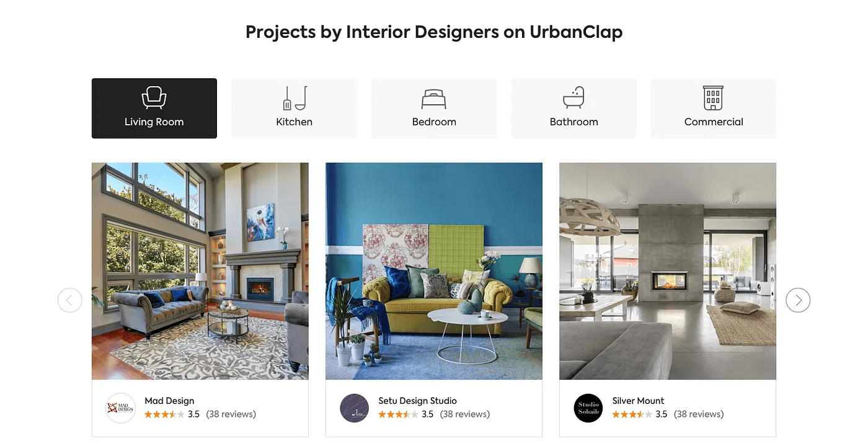Click Mad Design star rating
The image size is (868, 446).
click(x=164, y=414)
